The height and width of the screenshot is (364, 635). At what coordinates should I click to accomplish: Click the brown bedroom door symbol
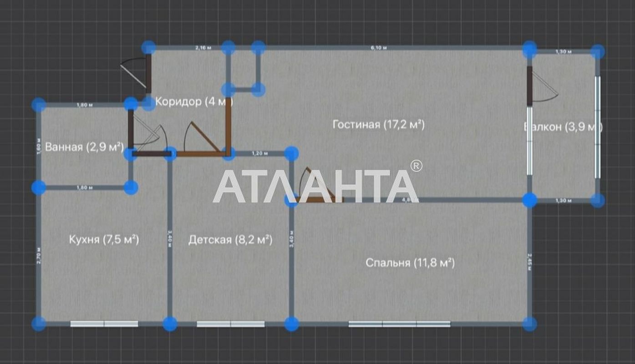[x=319, y=187]
